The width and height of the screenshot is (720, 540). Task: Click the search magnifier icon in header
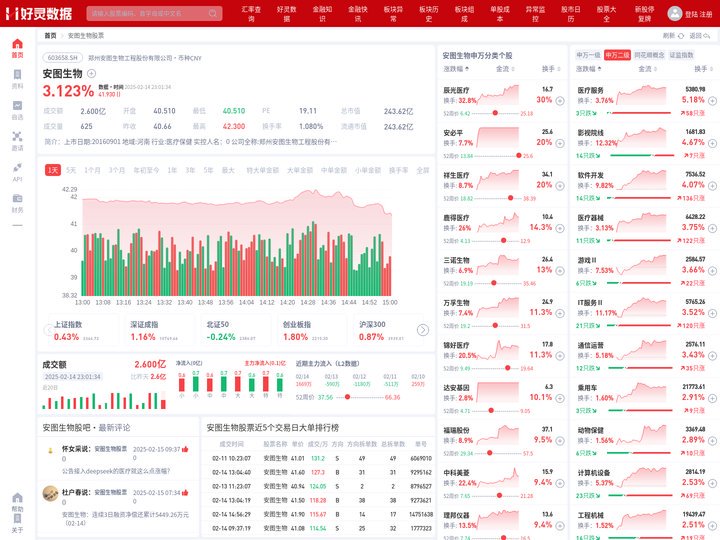(x=213, y=13)
